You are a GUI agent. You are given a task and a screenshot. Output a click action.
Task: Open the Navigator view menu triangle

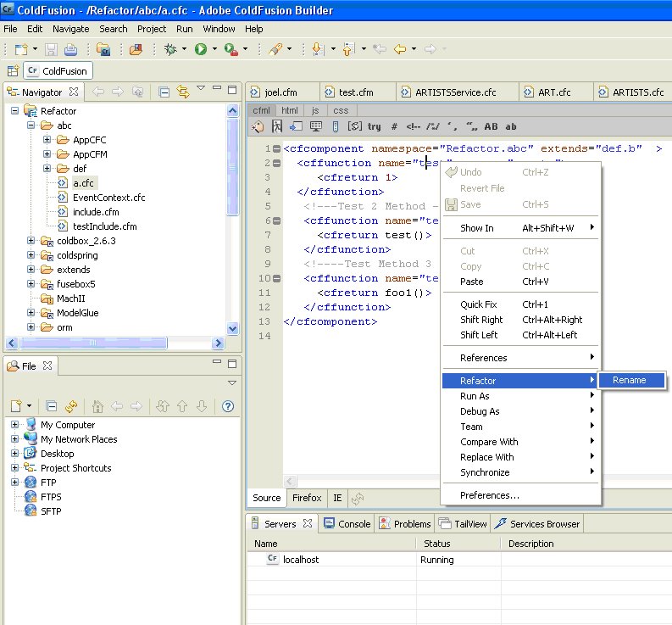pyautogui.click(x=201, y=88)
